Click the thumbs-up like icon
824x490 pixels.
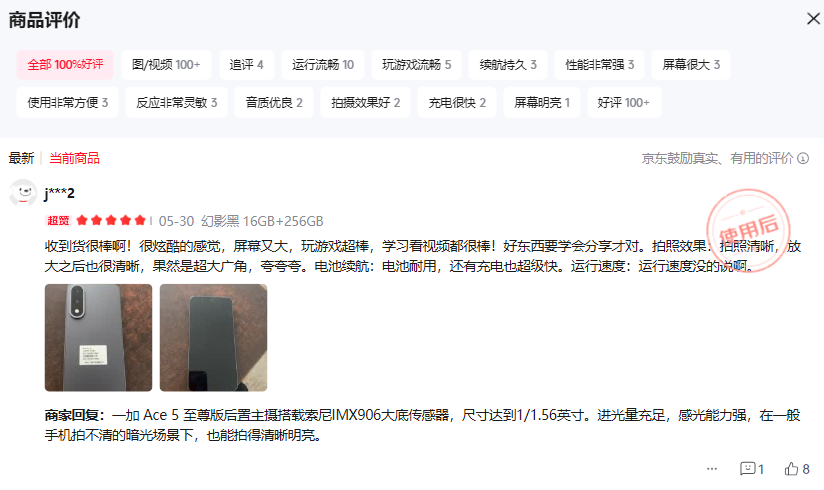tap(791, 468)
